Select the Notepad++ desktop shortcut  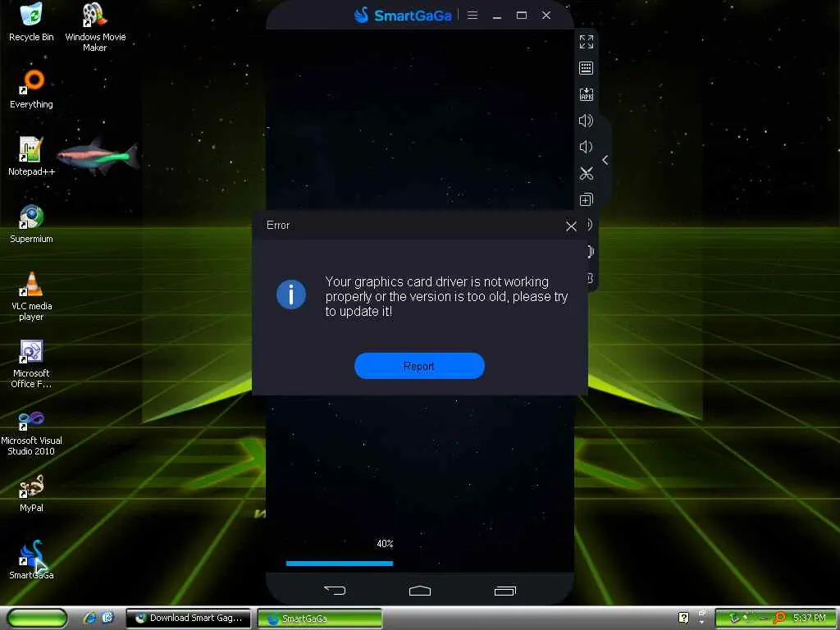pos(31,157)
